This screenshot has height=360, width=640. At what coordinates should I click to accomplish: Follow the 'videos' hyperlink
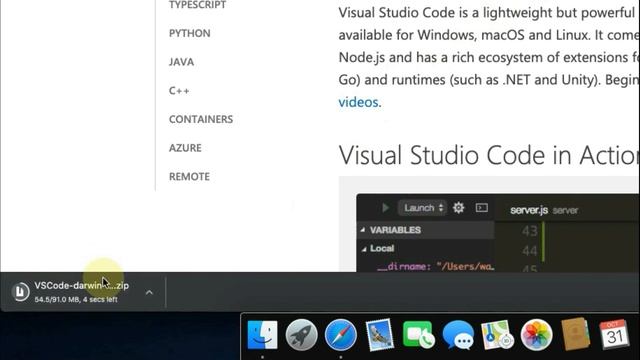[x=358, y=102]
